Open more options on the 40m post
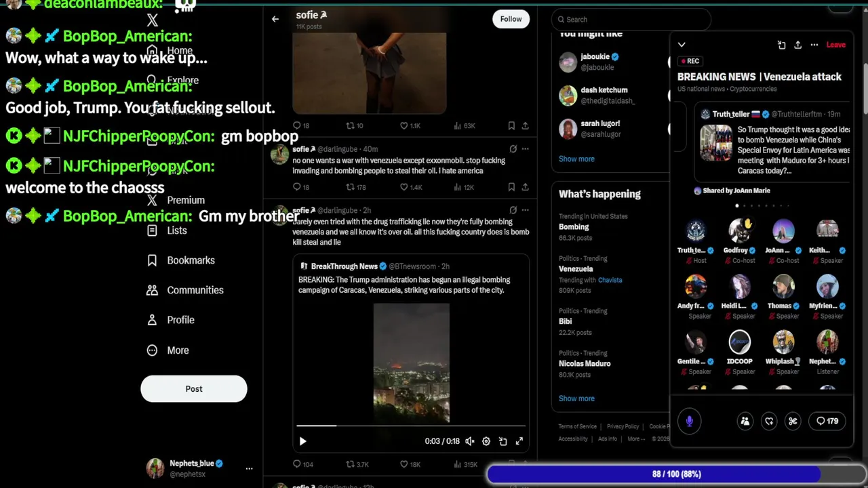 tap(526, 149)
